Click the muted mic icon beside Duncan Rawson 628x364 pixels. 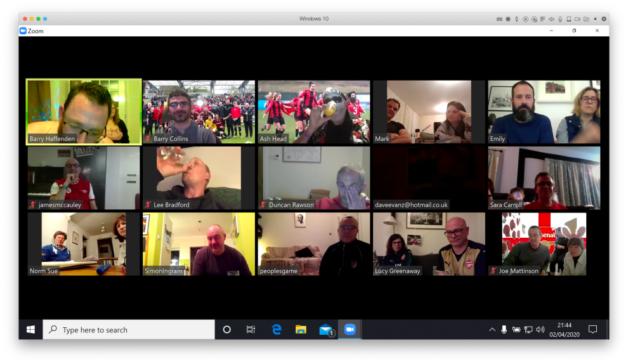click(x=263, y=205)
